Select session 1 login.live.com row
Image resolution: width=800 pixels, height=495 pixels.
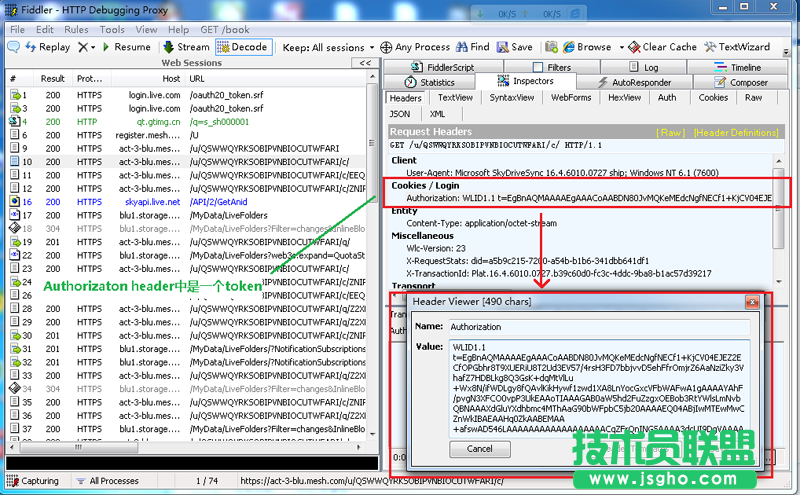click(187, 95)
